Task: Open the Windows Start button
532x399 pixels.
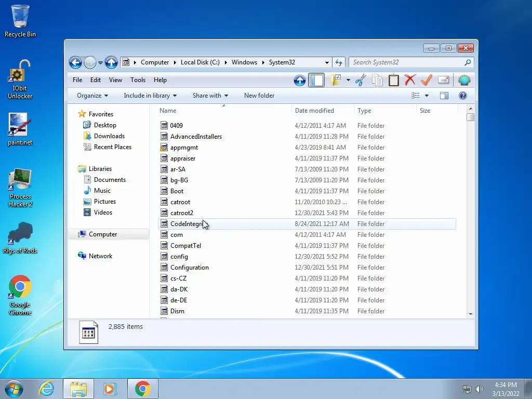Action: tap(14, 389)
